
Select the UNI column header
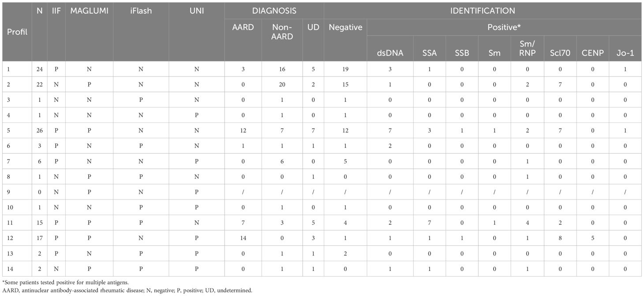pyautogui.click(x=196, y=11)
